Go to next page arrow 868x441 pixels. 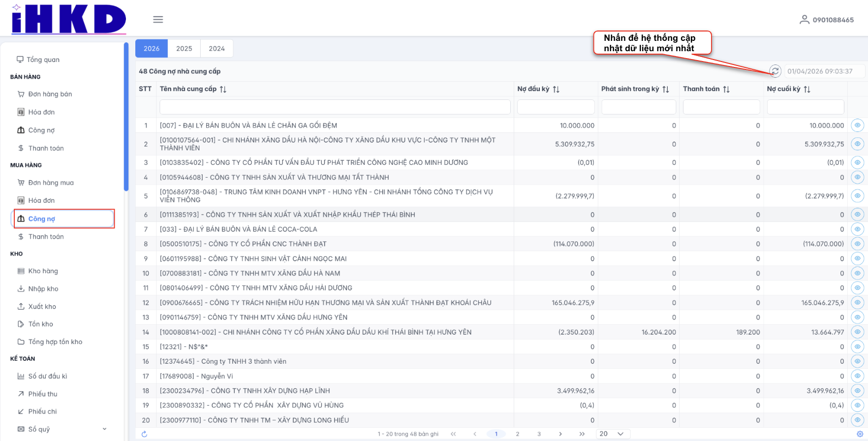[x=560, y=434]
